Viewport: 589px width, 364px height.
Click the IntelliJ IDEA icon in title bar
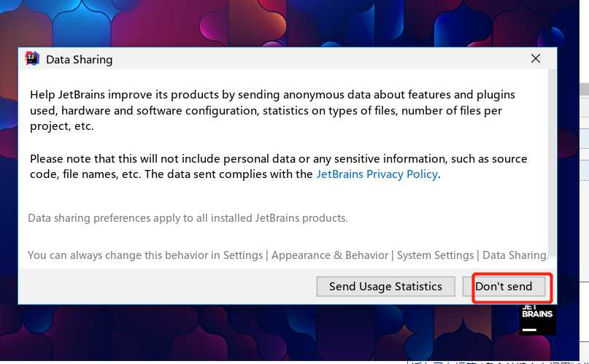[x=32, y=59]
